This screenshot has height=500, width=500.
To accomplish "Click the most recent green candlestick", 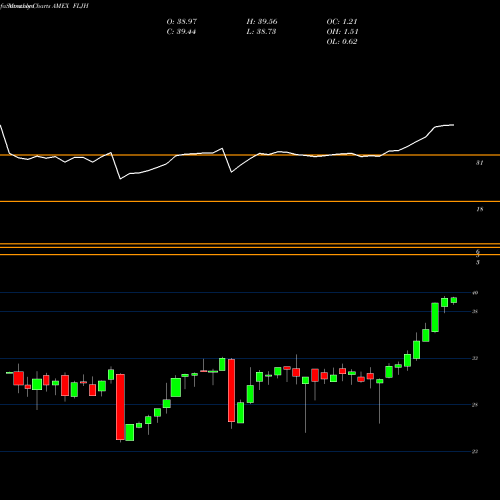I will [454, 300].
